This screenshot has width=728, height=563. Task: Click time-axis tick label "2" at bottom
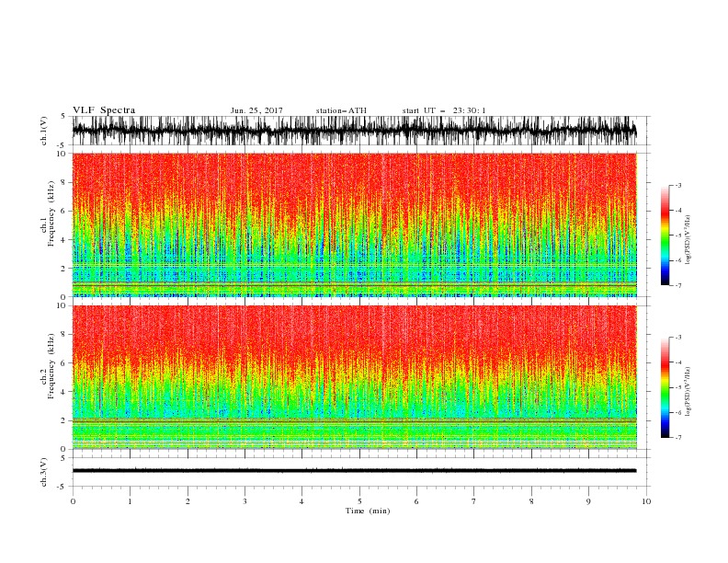click(x=188, y=501)
